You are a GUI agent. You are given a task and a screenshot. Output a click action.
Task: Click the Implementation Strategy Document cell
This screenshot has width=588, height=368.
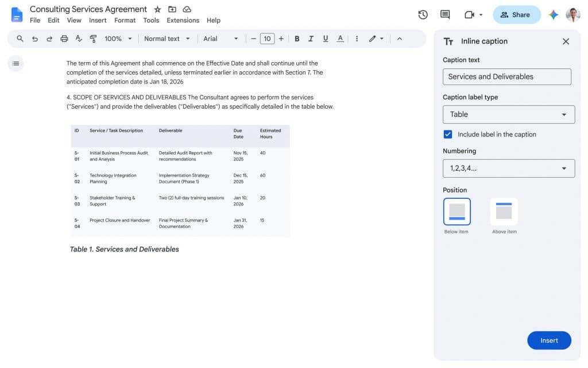[184, 178]
